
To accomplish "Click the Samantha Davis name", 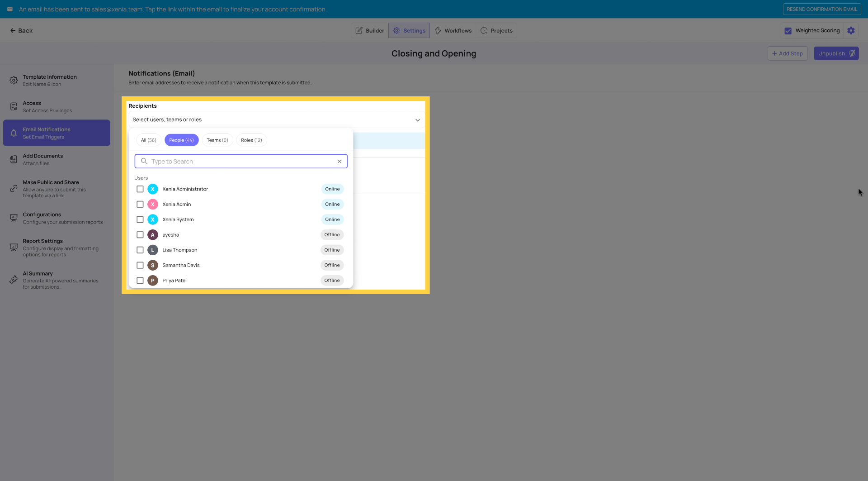I will [181, 265].
